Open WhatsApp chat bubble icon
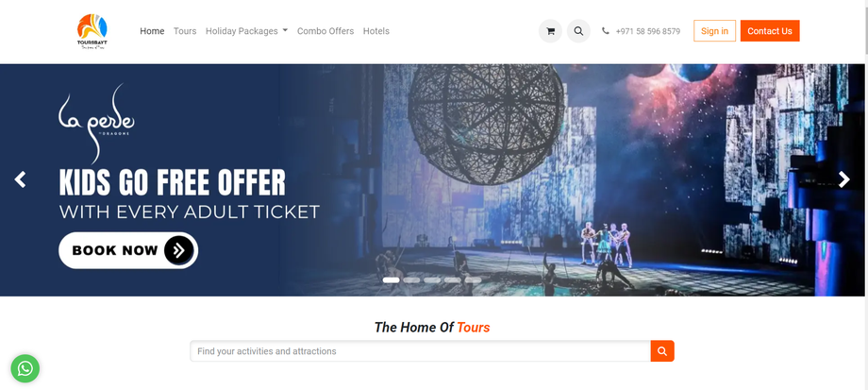Image resolution: width=868 pixels, height=390 pixels. pos(25,368)
